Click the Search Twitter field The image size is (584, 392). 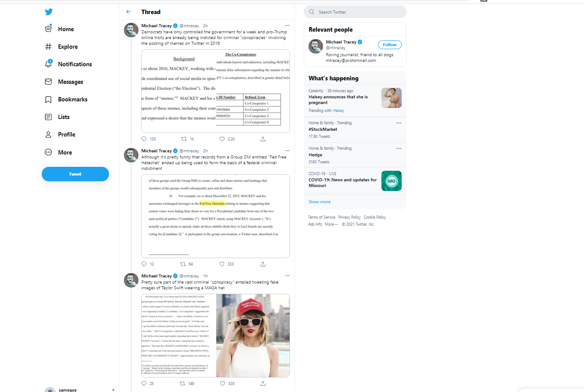pyautogui.click(x=355, y=12)
